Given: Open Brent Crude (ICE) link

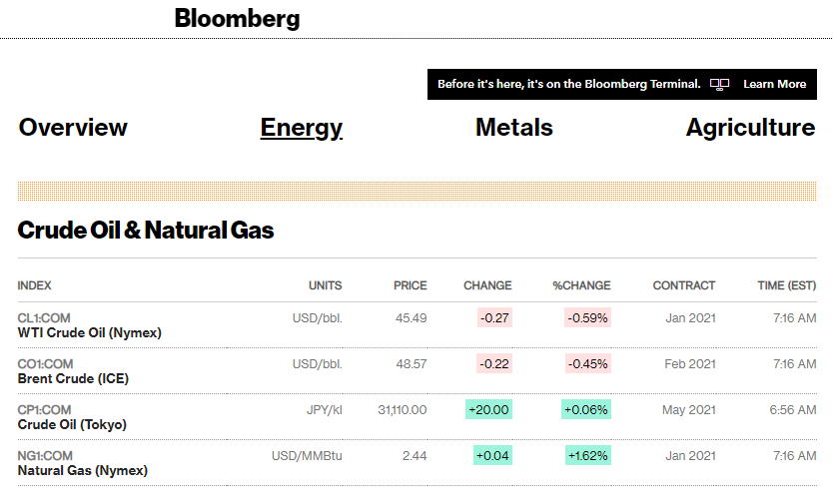Looking at the screenshot, I should 73,378.
